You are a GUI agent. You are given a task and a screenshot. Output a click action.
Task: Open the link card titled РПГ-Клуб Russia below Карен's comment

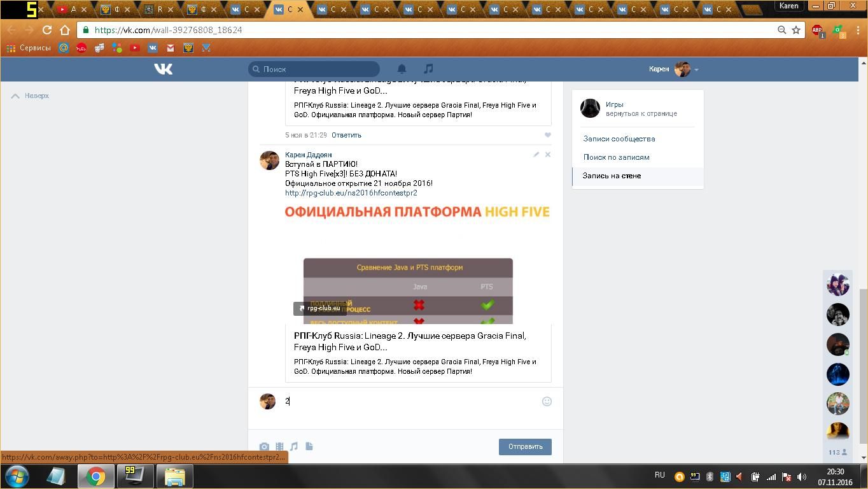click(x=418, y=353)
